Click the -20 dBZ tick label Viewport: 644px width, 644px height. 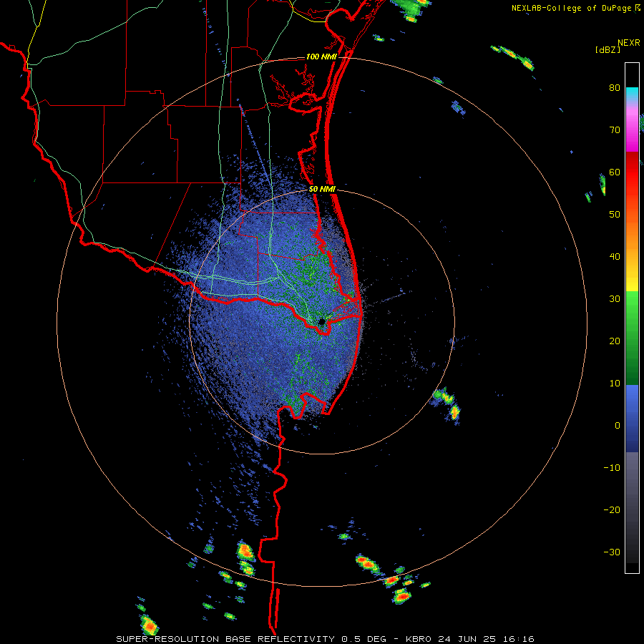pos(612,510)
